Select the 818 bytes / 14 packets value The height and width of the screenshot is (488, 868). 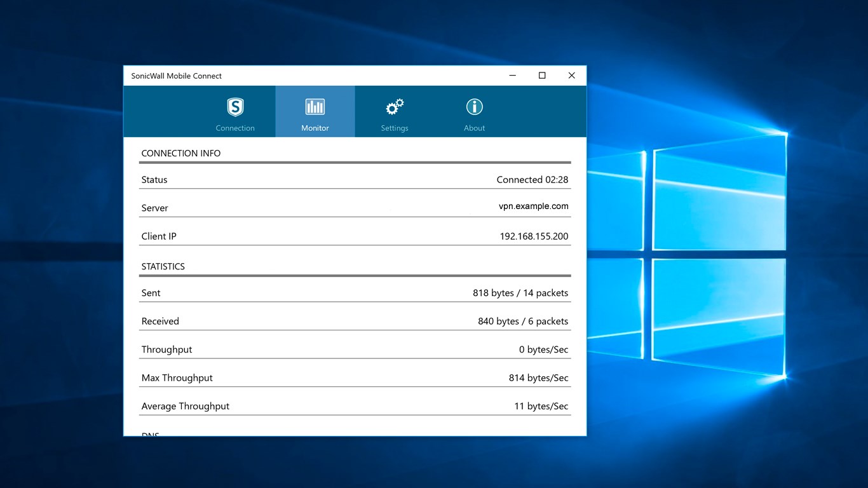click(x=520, y=293)
